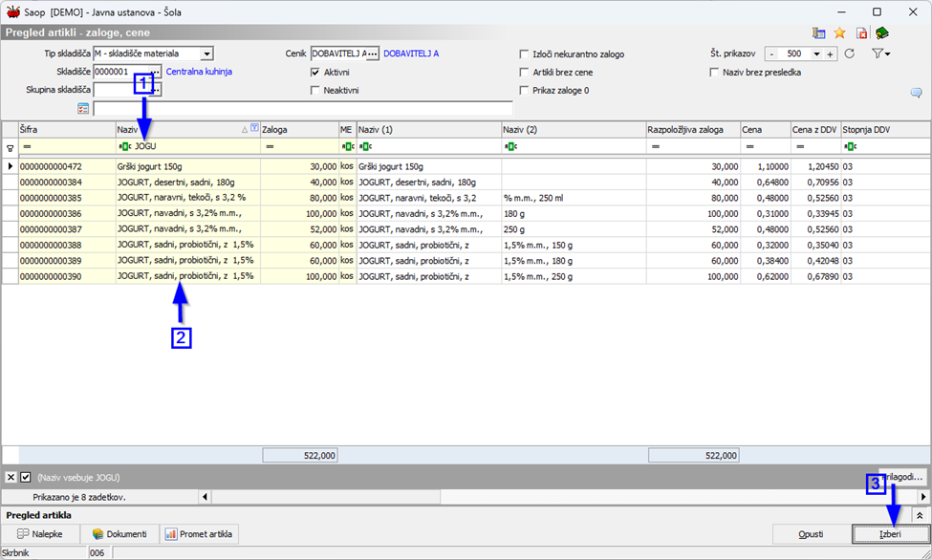The image size is (932, 560).
Task: Sort by the Naziv column header
Action: tap(187, 130)
